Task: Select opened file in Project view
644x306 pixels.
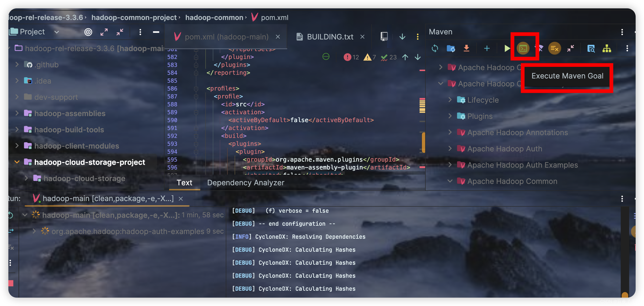Action: pyautogui.click(x=88, y=32)
